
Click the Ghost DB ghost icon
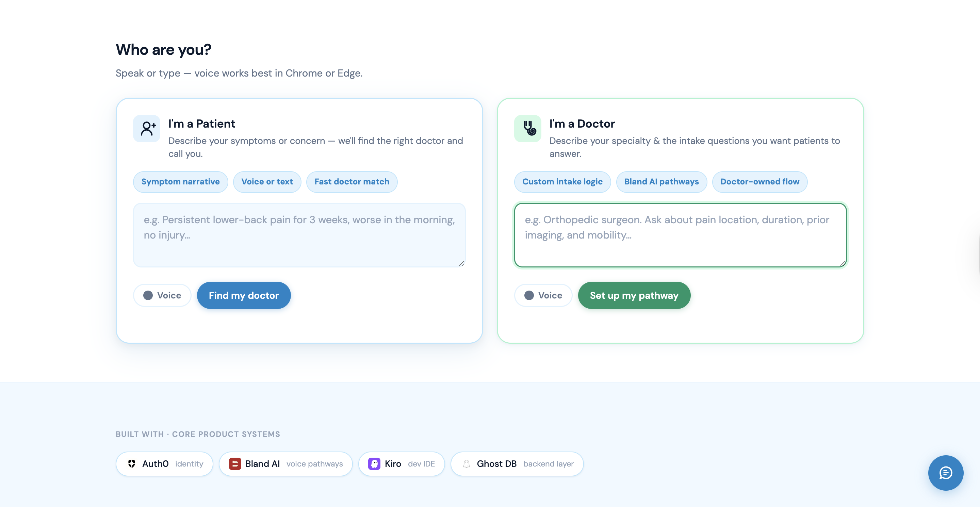pyautogui.click(x=467, y=464)
